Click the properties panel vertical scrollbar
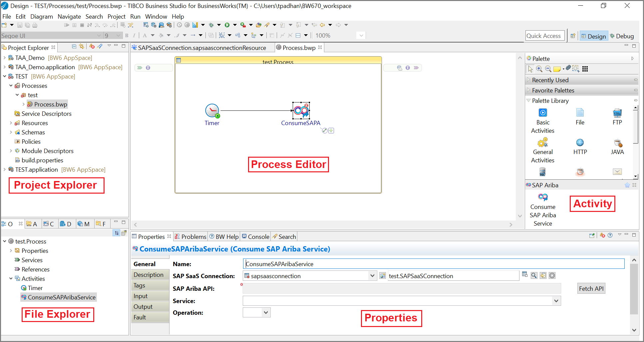This screenshot has width=644, height=342. pos(634,289)
